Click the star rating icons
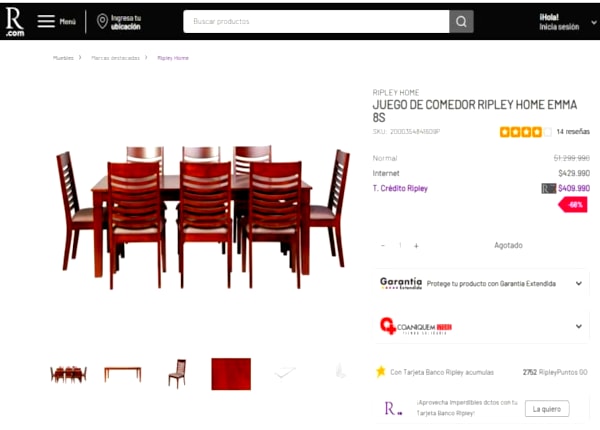The height and width of the screenshot is (430, 600). pos(526,132)
